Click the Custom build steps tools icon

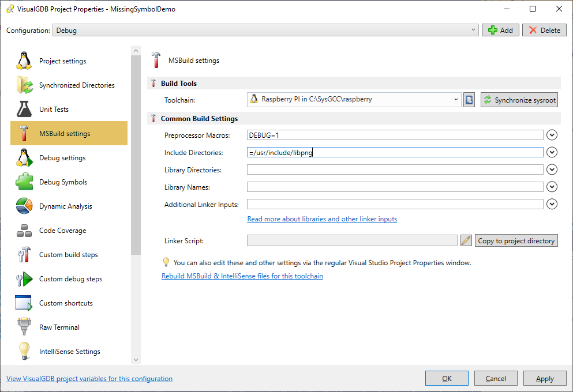(24, 254)
